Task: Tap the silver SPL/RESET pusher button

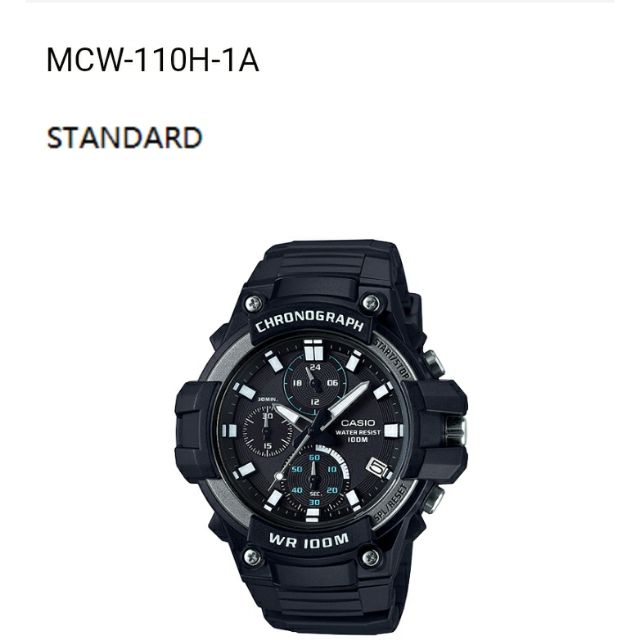Action: click(x=433, y=499)
